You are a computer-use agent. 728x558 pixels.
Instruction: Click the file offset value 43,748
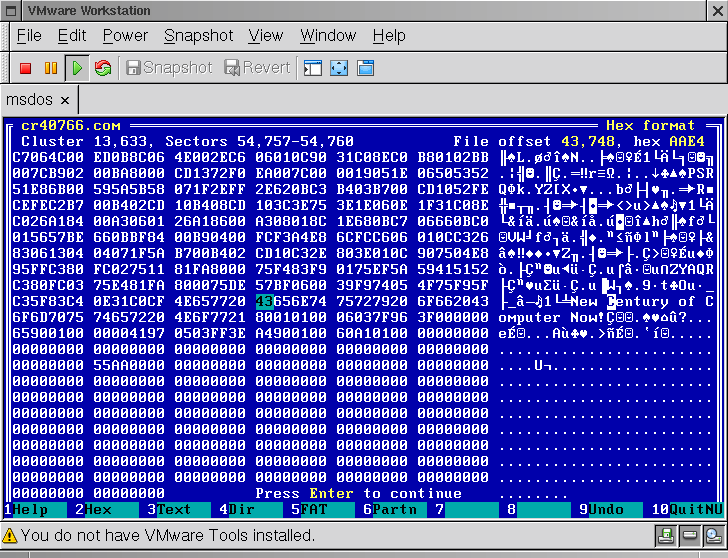tap(588, 141)
